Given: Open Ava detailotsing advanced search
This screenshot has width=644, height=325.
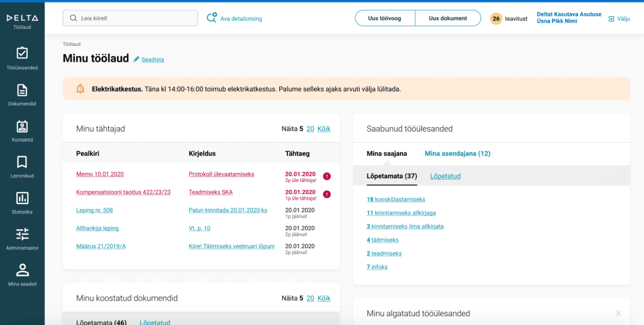Looking at the screenshot, I should (x=235, y=19).
